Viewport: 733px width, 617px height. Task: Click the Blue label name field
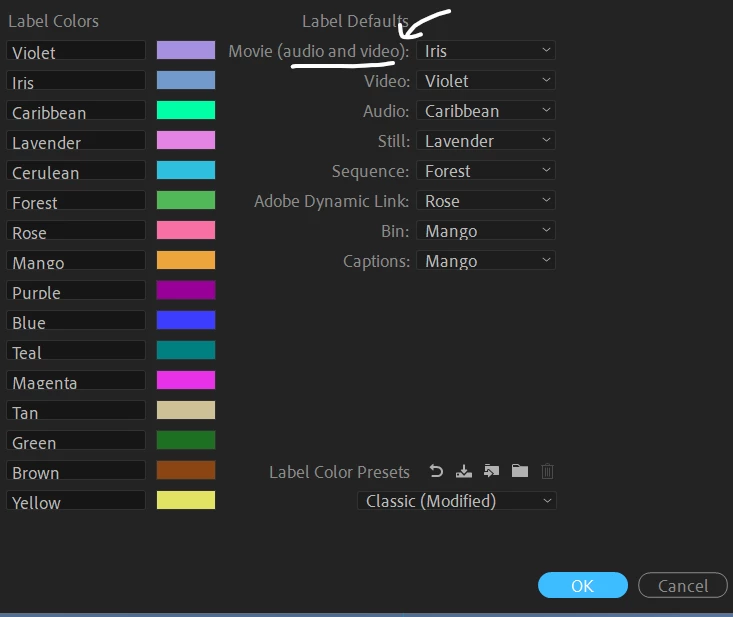(76, 320)
